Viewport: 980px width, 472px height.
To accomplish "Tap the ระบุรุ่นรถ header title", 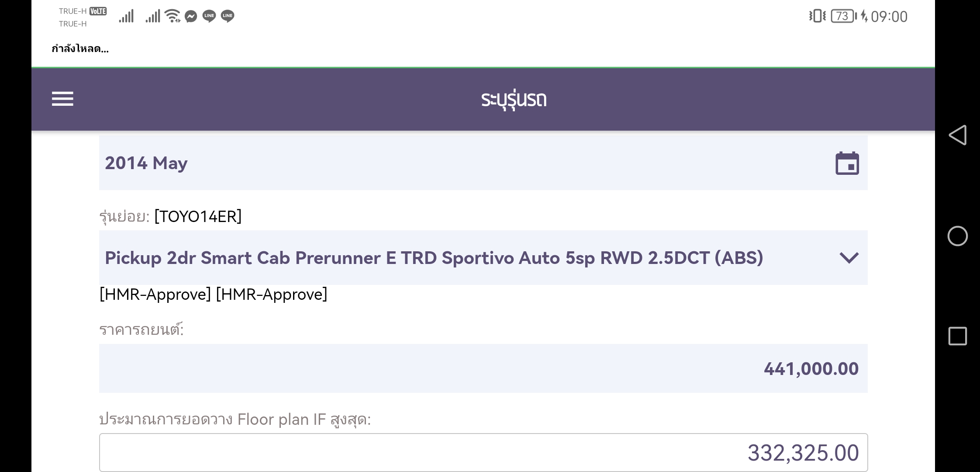I will pyautogui.click(x=514, y=100).
